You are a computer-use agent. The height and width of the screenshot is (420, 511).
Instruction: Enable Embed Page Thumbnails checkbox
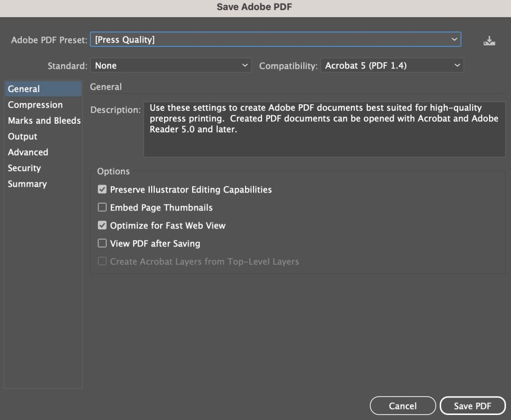pos(102,208)
